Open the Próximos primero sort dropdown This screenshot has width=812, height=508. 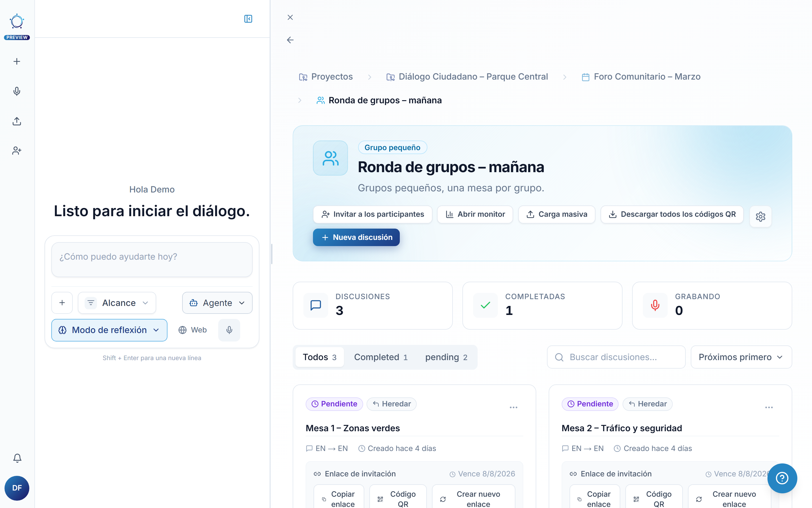pos(741,357)
